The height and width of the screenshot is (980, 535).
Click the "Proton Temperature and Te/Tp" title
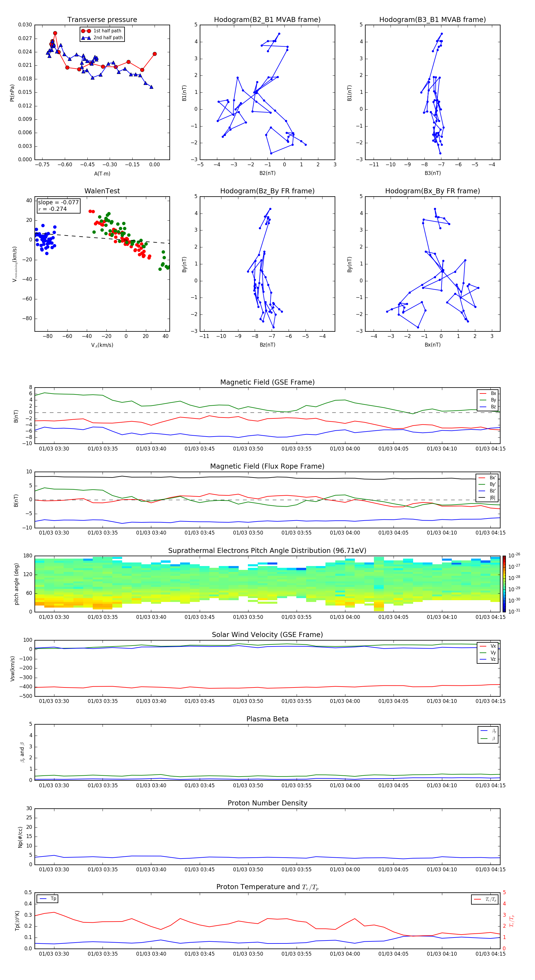click(267, 887)
